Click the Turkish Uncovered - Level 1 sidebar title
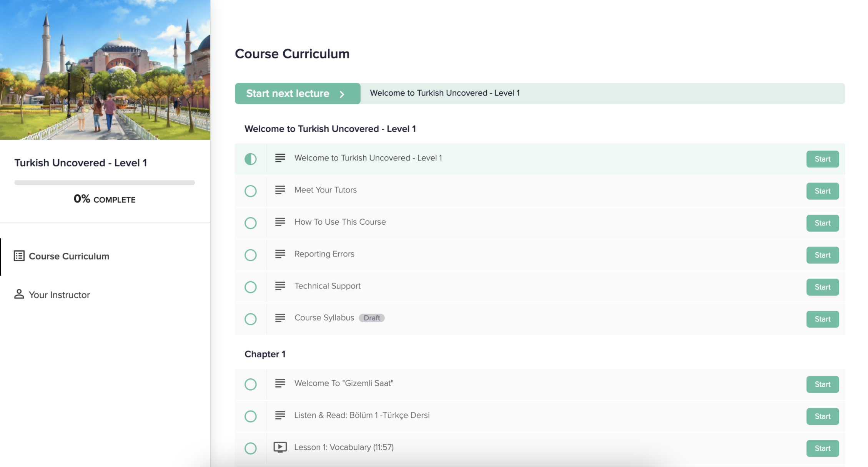 [x=81, y=163]
